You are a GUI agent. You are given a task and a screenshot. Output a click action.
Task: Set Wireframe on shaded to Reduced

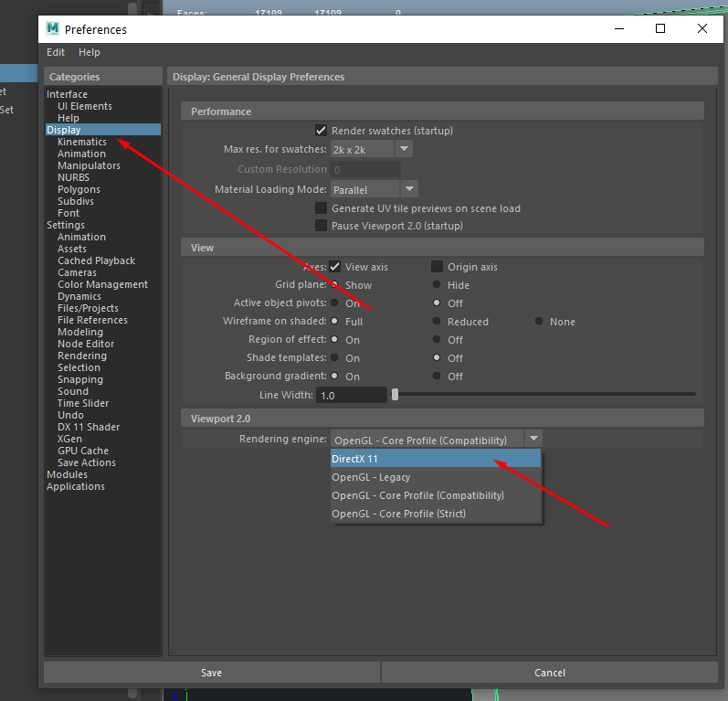pyautogui.click(x=437, y=321)
